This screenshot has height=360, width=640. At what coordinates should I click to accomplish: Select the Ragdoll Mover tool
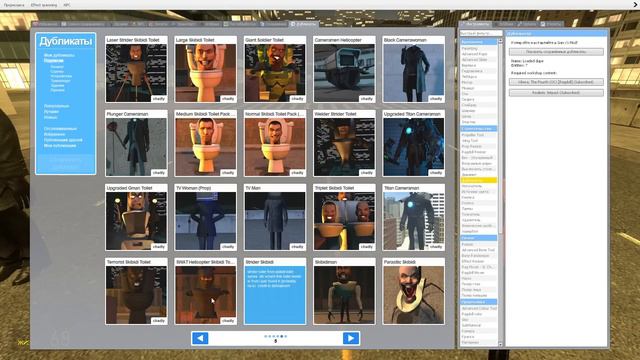coord(478,273)
